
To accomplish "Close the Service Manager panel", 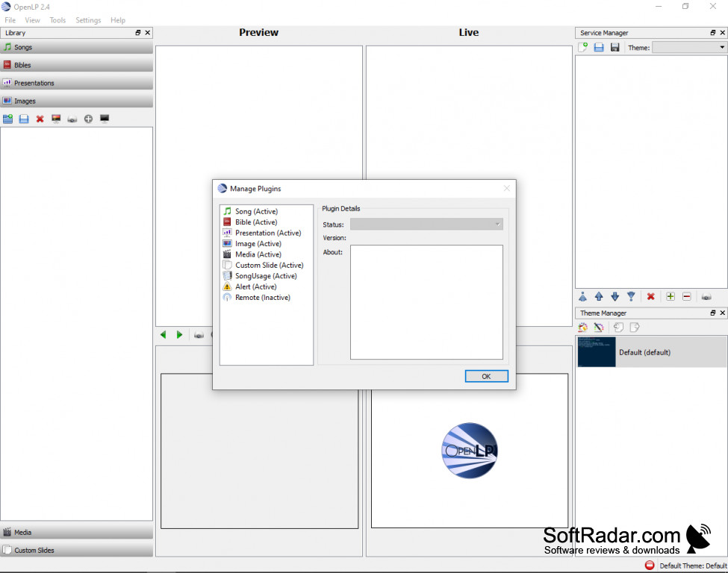I will point(723,33).
